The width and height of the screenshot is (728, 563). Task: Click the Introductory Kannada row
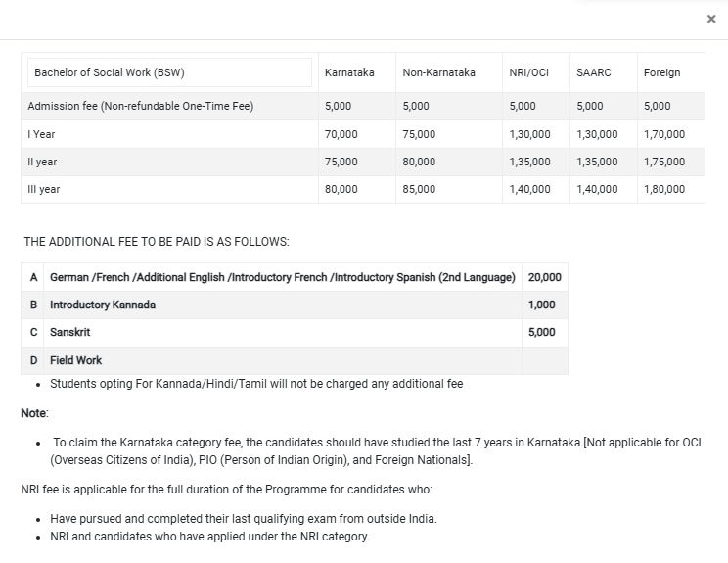103,305
